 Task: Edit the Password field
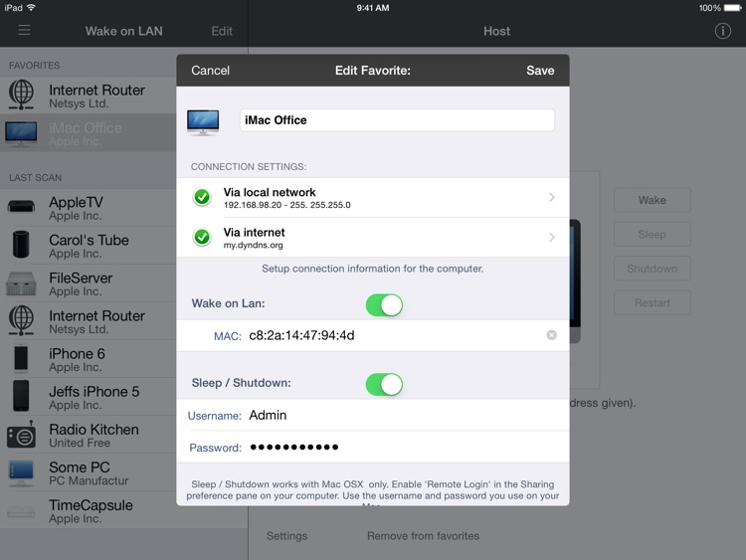(373, 448)
